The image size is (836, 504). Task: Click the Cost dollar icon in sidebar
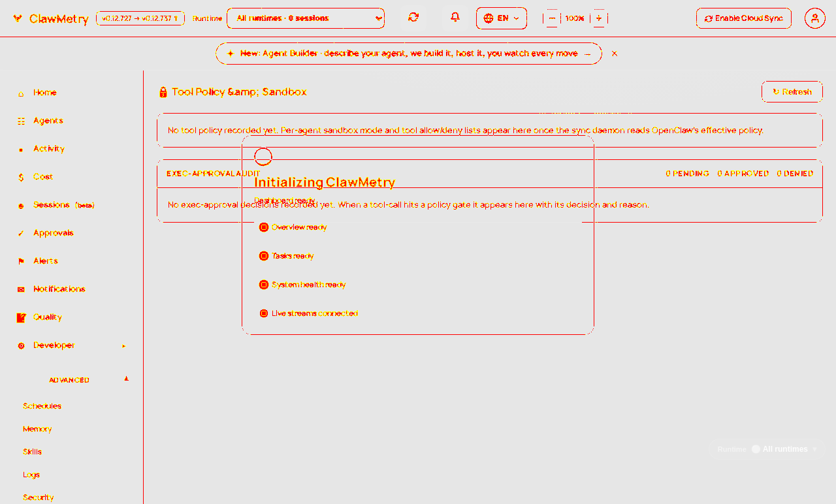pyautogui.click(x=21, y=178)
